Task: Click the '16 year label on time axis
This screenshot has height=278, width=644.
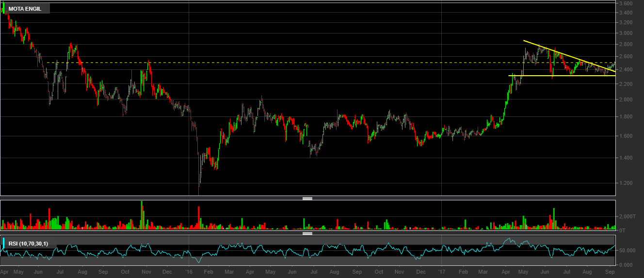Action: click(189, 272)
